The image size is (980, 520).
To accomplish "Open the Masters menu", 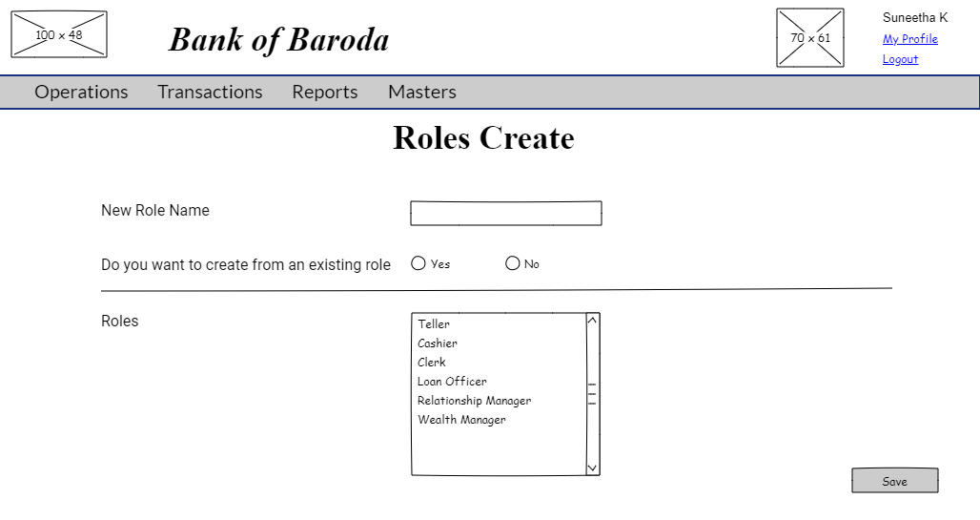I will click(x=422, y=92).
